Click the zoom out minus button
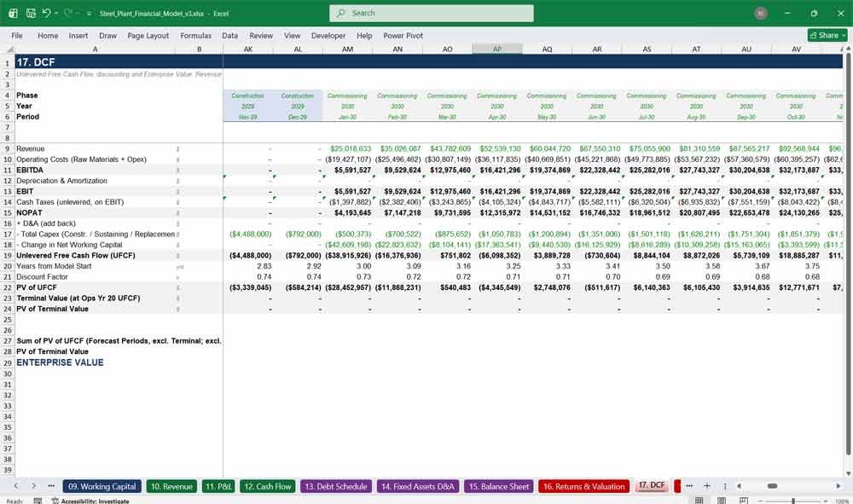 click(761, 501)
